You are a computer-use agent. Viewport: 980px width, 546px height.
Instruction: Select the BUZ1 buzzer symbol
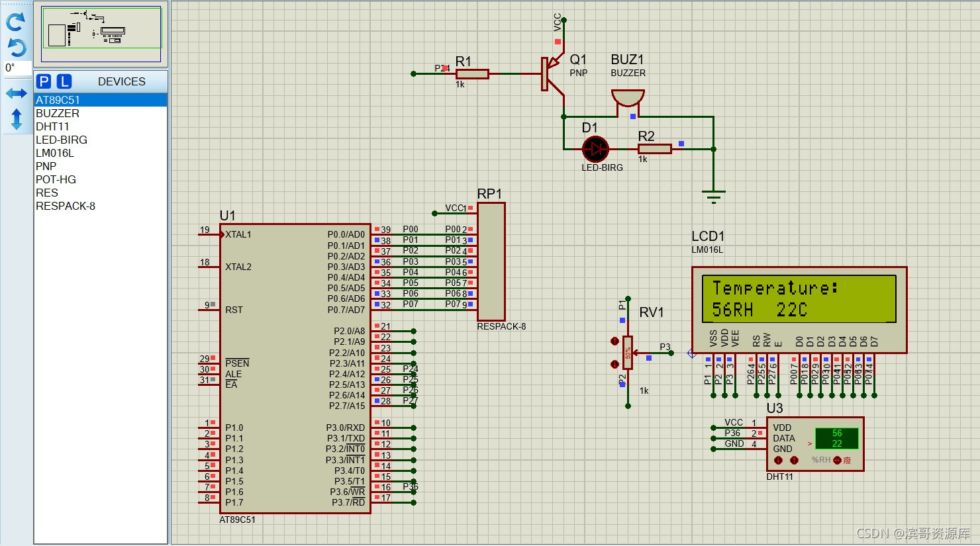pyautogui.click(x=628, y=100)
